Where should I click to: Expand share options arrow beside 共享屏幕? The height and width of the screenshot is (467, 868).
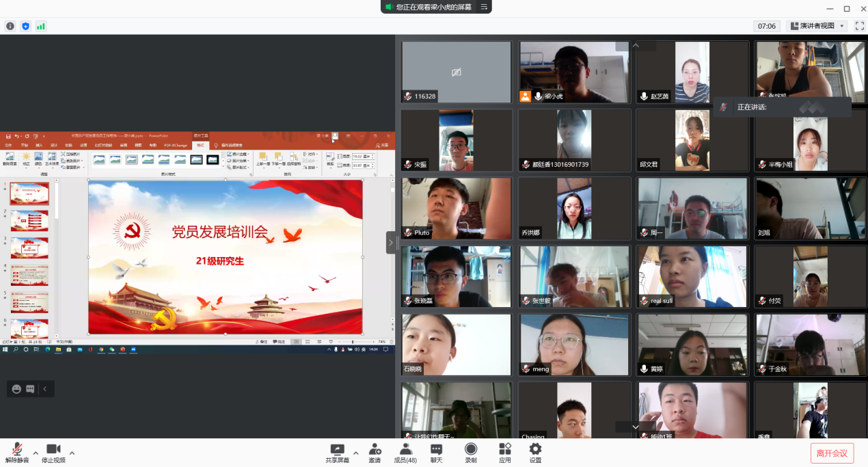click(x=355, y=453)
